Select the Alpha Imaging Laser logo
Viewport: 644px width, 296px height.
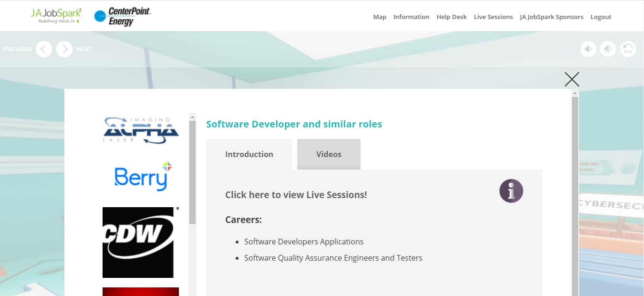141,130
